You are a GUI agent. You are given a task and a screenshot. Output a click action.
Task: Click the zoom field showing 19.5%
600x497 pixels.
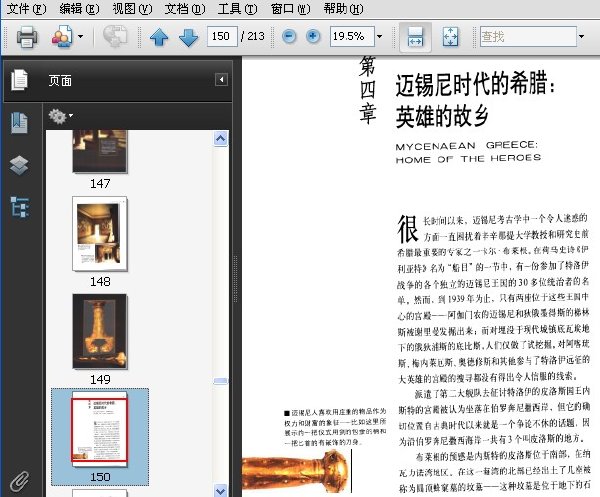click(352, 36)
